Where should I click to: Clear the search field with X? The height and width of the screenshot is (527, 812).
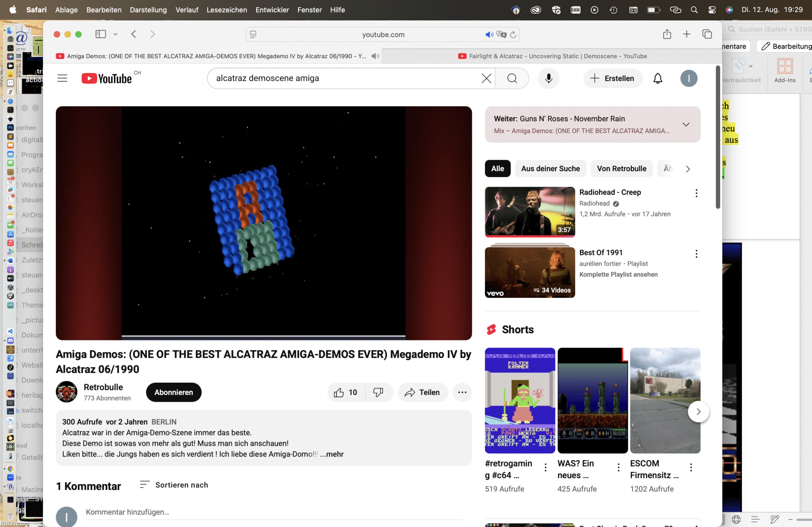pos(486,78)
